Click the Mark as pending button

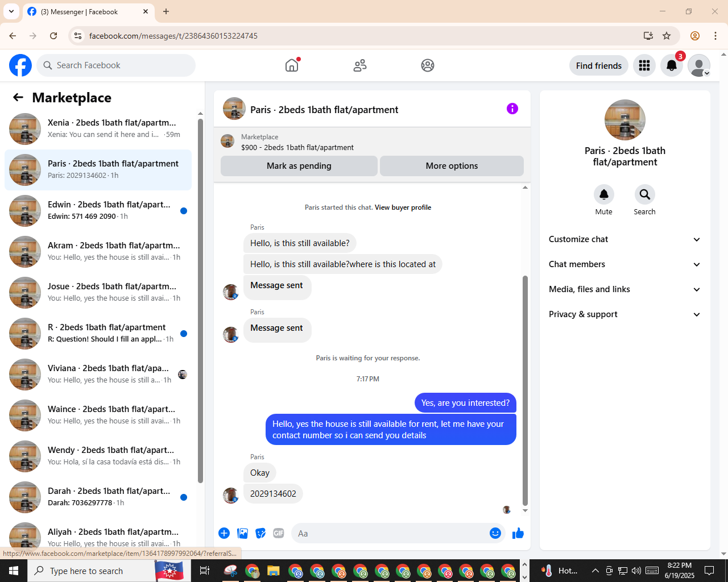pos(299,166)
